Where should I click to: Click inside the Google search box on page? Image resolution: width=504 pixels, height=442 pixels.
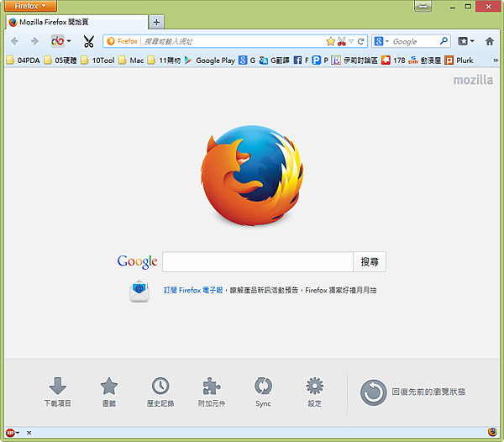[x=258, y=261]
